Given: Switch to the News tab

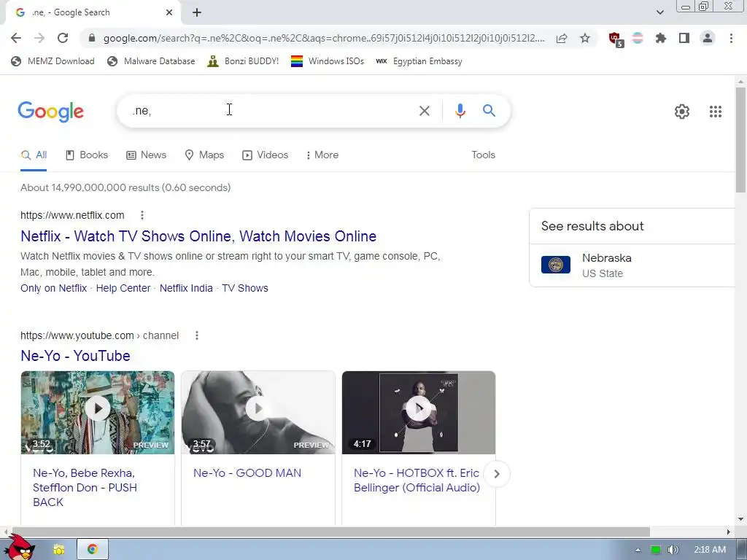Looking at the screenshot, I should [146, 155].
